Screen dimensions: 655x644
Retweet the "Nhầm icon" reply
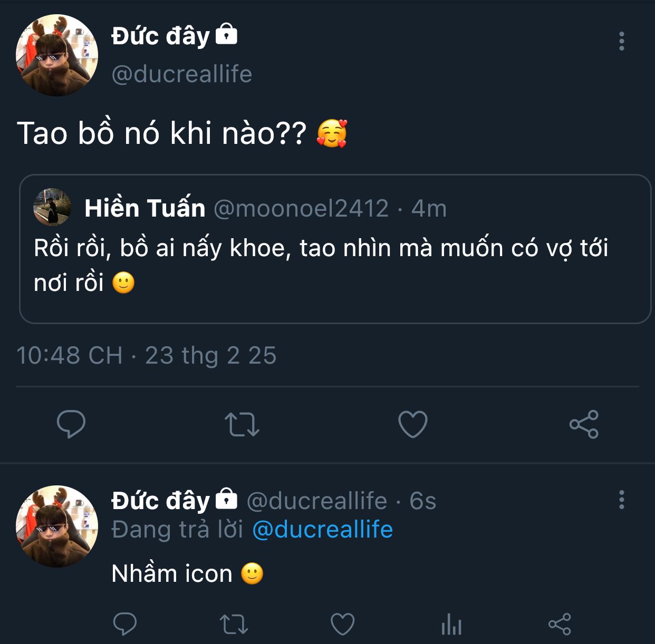point(233,625)
